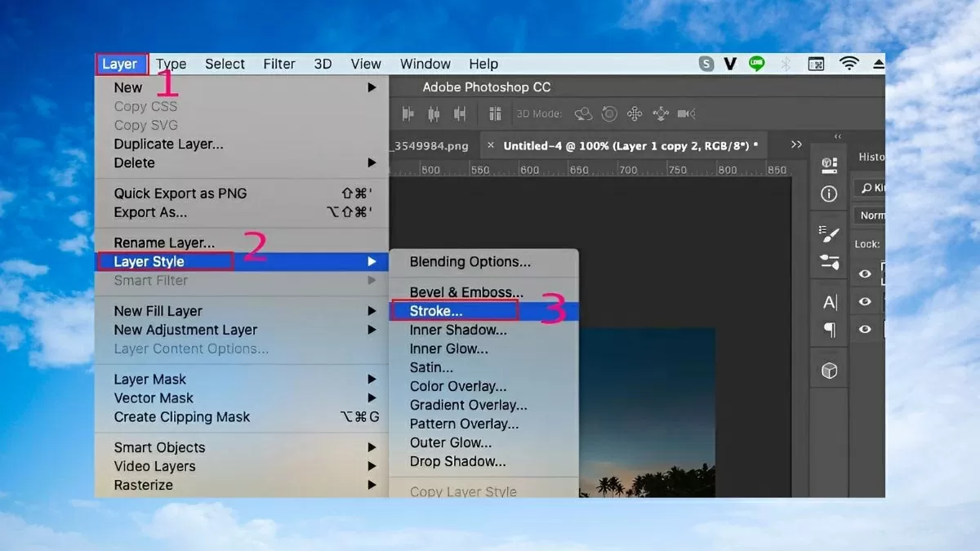Select the Dolly 3D camera icon

click(x=686, y=113)
